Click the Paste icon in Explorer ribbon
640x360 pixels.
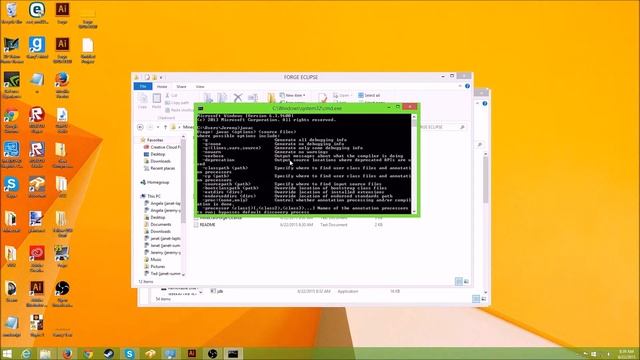(x=157, y=100)
